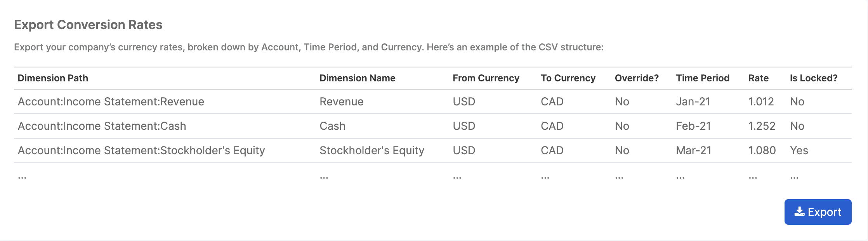Click the Account:Income Statement:Cash path cell

click(102, 126)
